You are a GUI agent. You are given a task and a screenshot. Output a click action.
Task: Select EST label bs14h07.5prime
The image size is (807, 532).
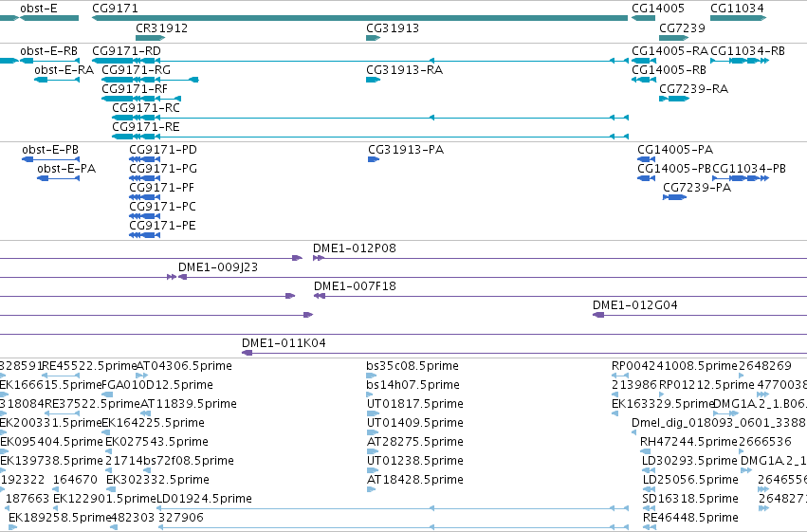(x=413, y=385)
